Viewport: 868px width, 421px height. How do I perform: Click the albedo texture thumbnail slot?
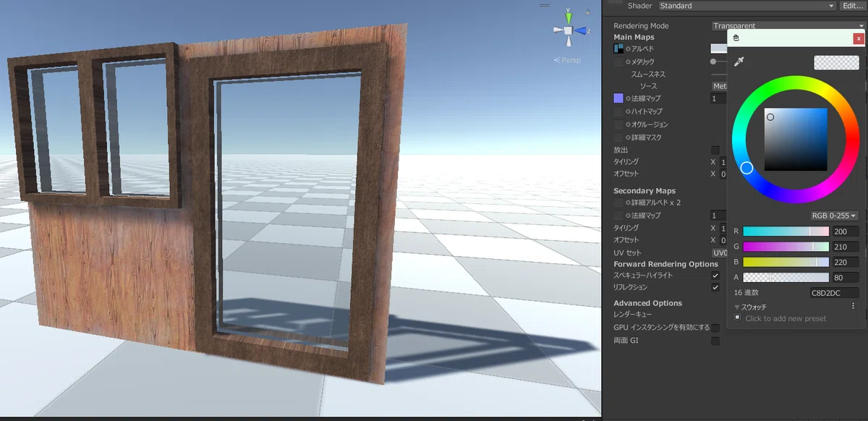pos(618,48)
